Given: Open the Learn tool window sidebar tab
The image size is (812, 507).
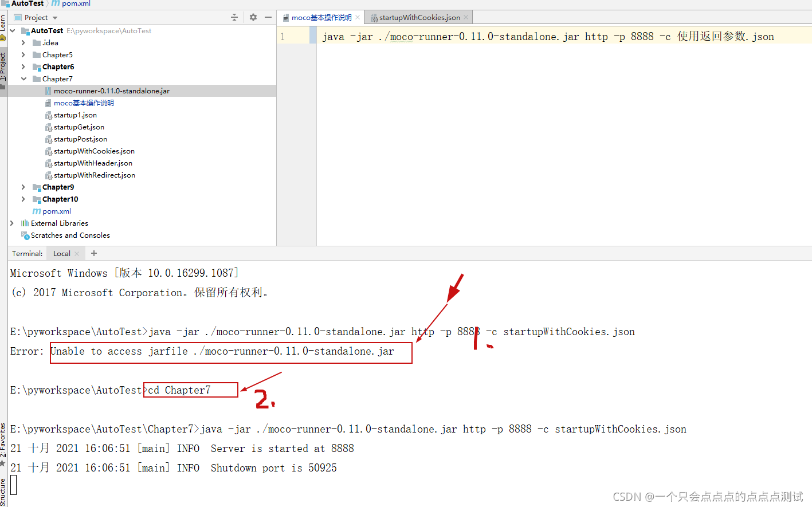Looking at the screenshot, I should pos(3,26).
